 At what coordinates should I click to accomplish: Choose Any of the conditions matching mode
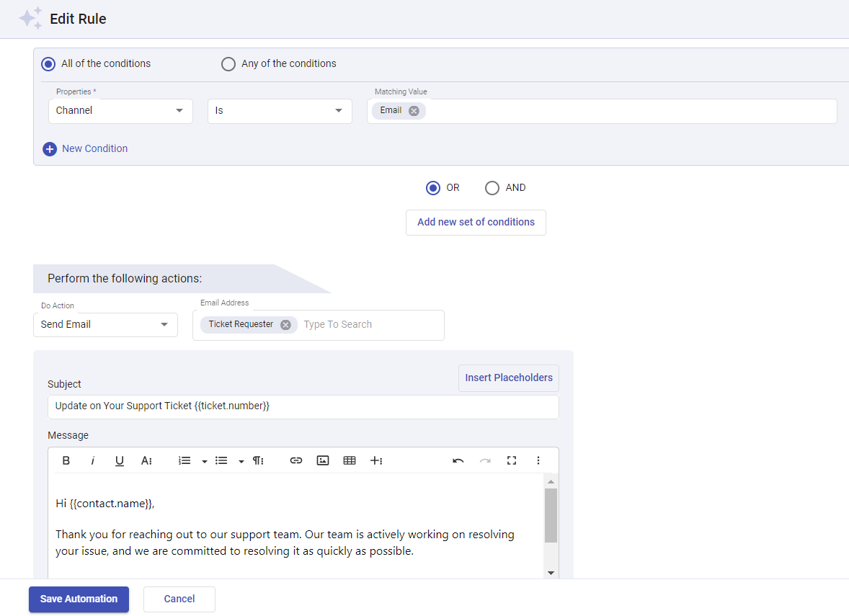point(228,63)
